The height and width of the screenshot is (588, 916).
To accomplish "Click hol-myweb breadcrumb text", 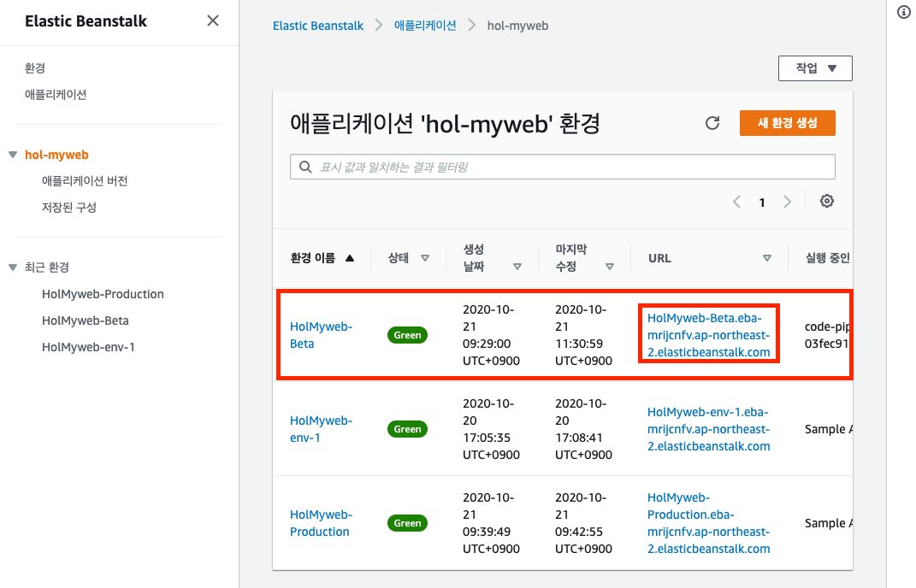I will (517, 26).
